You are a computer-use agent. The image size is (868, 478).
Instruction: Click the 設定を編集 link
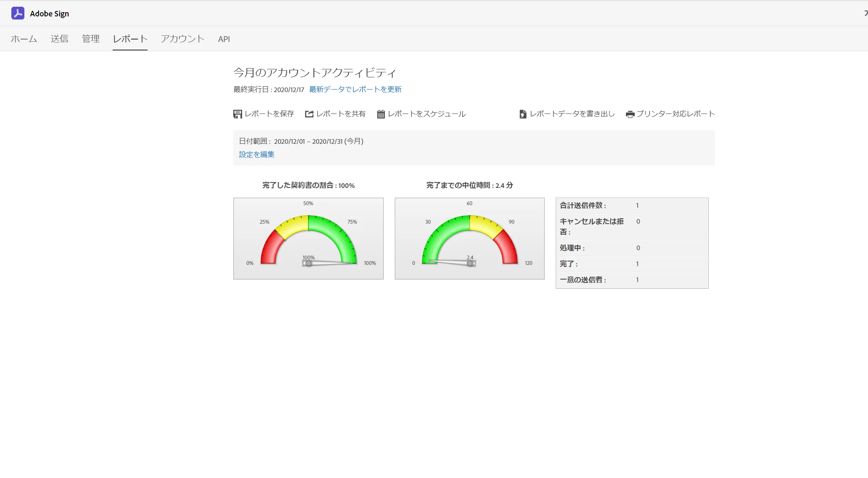[x=256, y=154]
